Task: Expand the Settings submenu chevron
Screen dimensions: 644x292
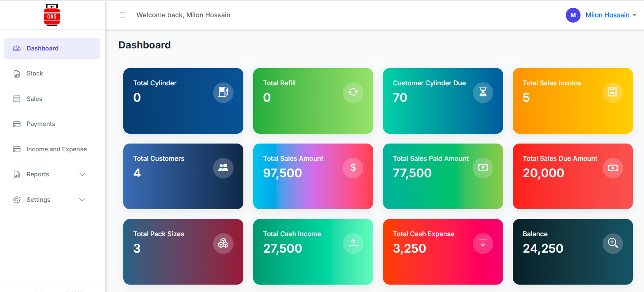Action: (82, 200)
